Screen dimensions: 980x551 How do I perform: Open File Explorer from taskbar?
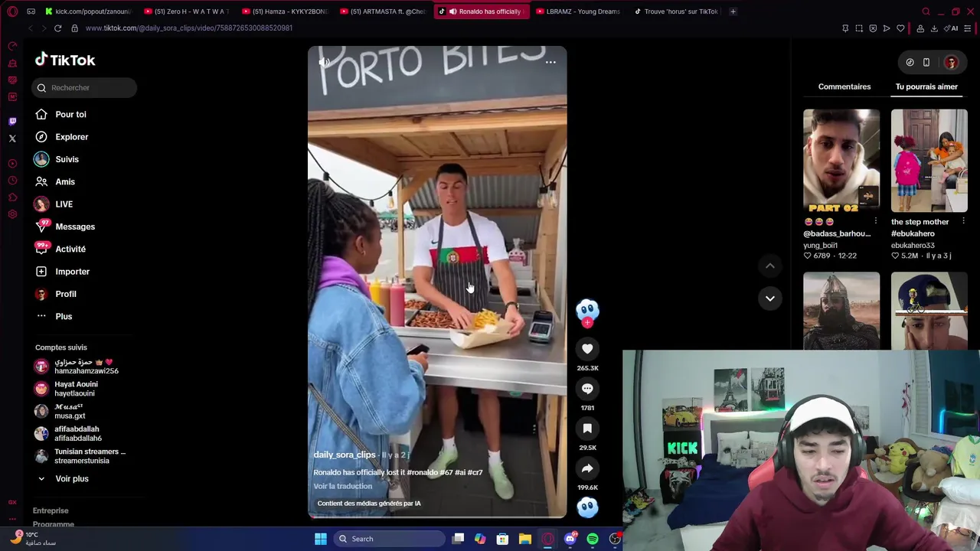pyautogui.click(x=524, y=539)
